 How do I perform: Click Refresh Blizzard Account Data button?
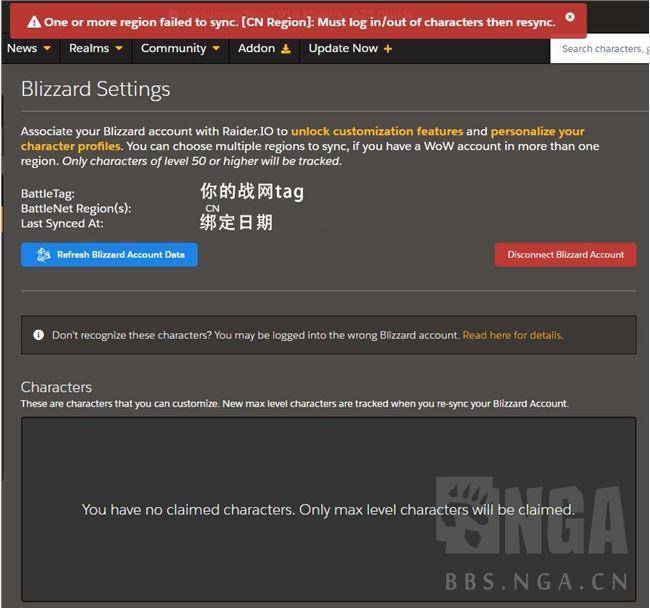(109, 254)
